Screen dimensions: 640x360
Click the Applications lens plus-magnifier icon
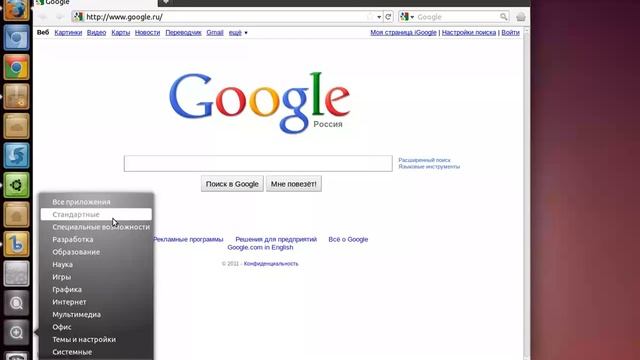(x=16, y=332)
